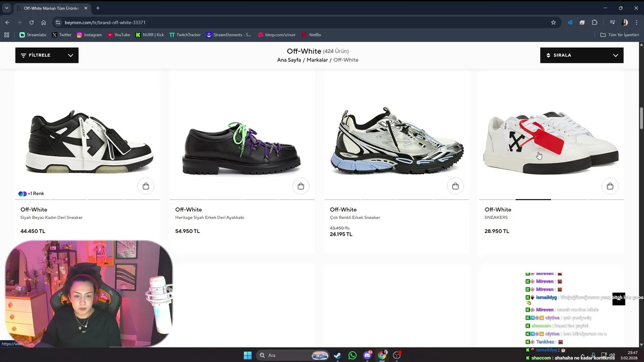Click the 54.950 TL price

coord(188,231)
